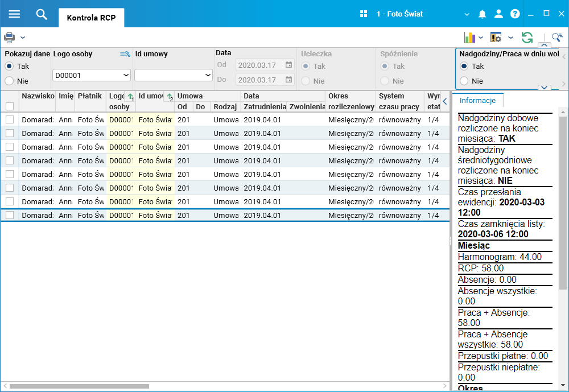The image size is (569, 392).
Task: Open the notifications bell
Action: tap(482, 14)
